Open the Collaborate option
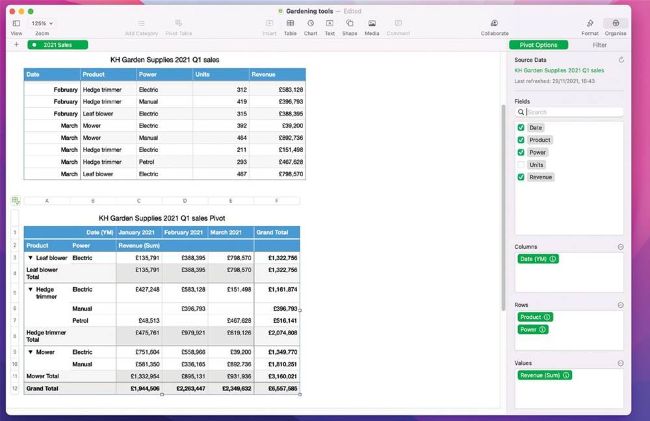Screen dimensions: 650x421 point(494,24)
